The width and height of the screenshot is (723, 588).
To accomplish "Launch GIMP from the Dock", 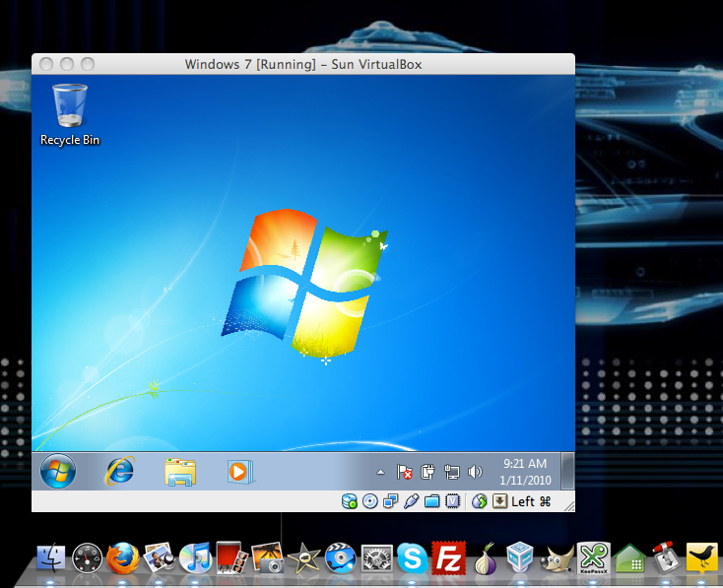I will point(558,558).
